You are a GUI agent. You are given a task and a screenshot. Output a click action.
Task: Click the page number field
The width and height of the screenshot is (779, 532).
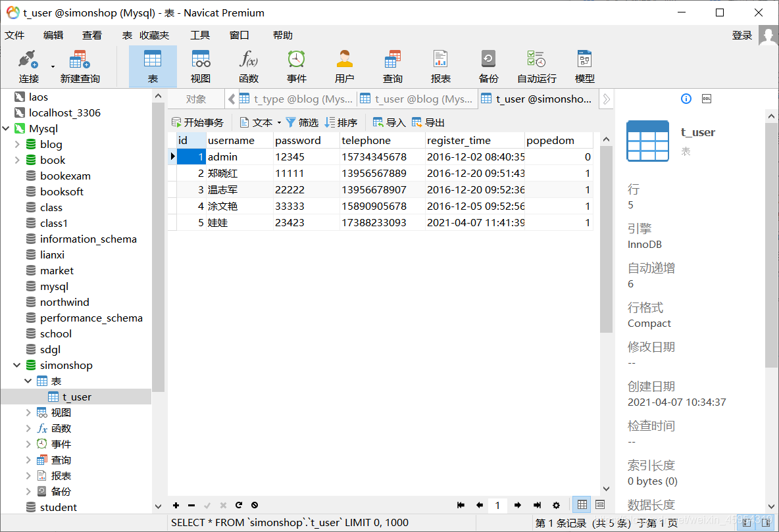click(497, 505)
